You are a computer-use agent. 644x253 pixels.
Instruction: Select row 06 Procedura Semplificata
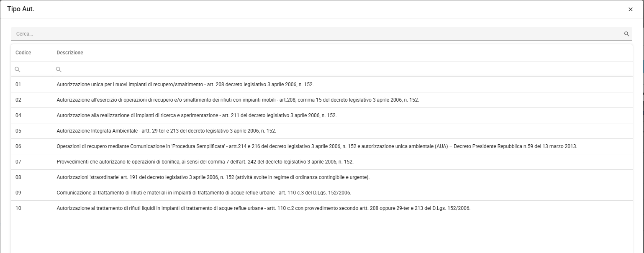(x=321, y=146)
